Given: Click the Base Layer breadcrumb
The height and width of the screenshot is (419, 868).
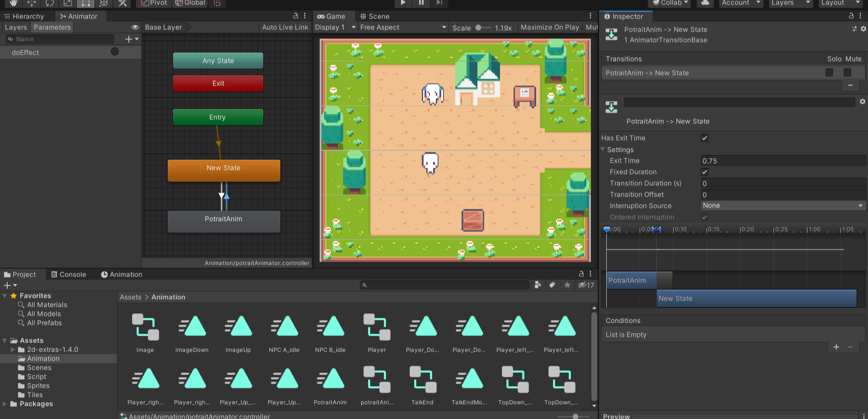Looking at the screenshot, I should 163,27.
